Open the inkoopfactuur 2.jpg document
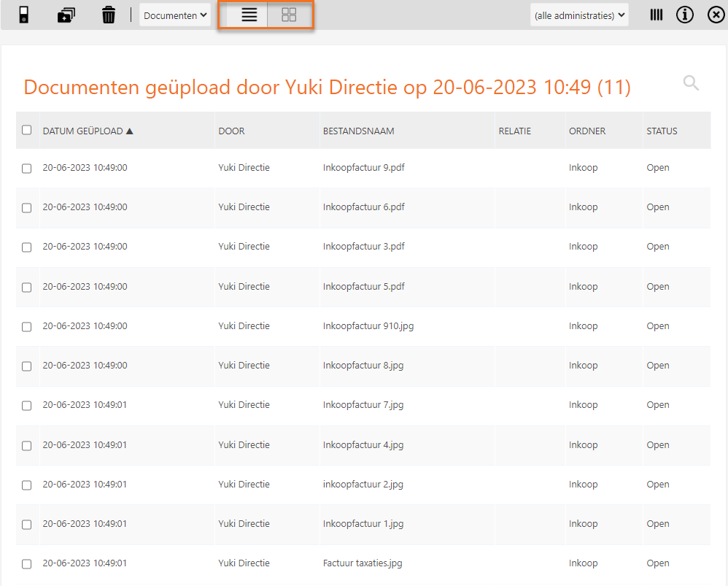Image resolution: width=728 pixels, height=586 pixels. pos(363,485)
